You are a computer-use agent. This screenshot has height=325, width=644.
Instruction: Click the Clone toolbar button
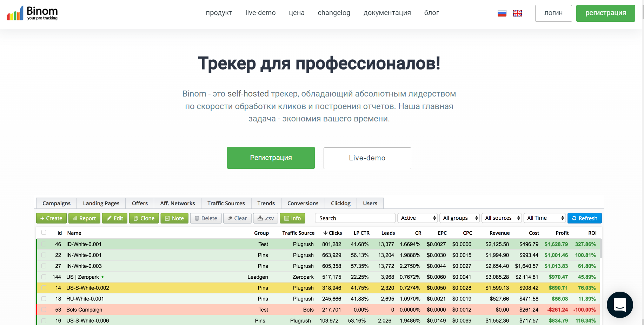144,218
